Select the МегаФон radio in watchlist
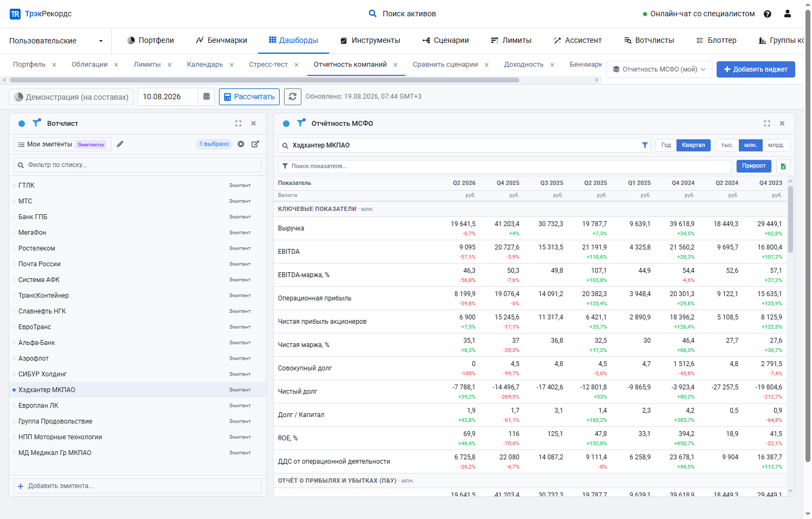The width and height of the screenshot is (812, 519). 14,233
